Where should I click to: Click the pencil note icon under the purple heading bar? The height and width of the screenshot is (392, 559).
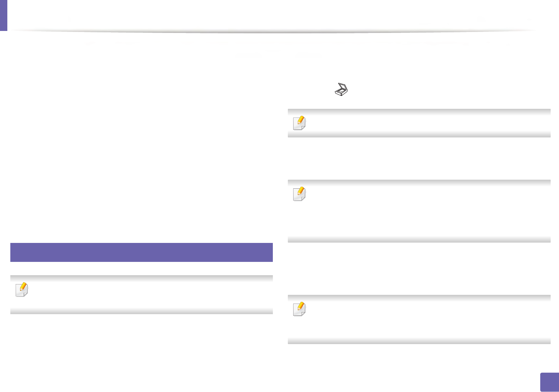click(22, 290)
